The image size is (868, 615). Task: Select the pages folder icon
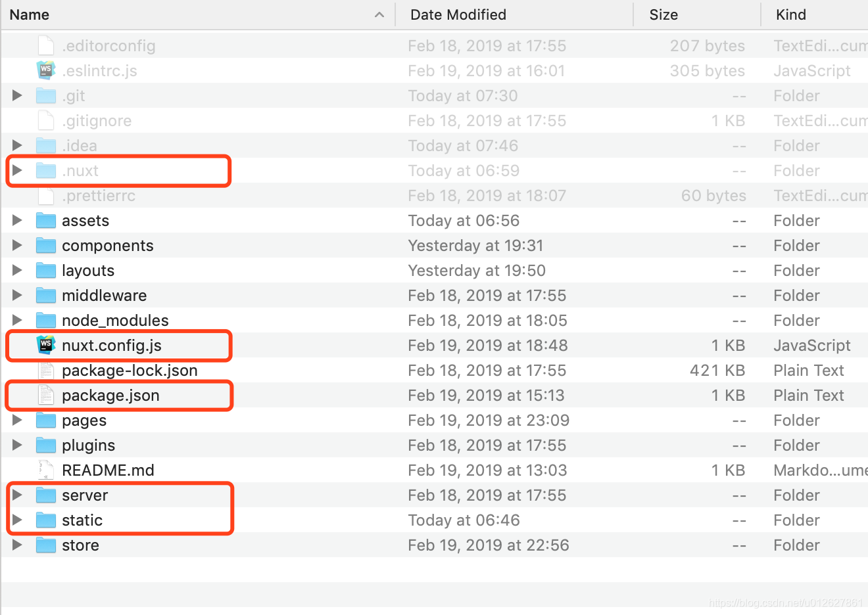pyautogui.click(x=45, y=421)
